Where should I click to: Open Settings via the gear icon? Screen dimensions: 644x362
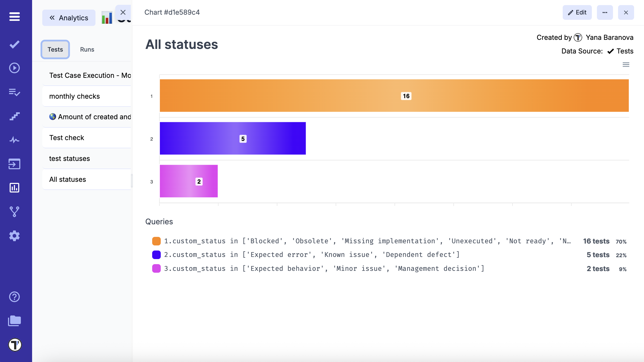[x=14, y=236]
